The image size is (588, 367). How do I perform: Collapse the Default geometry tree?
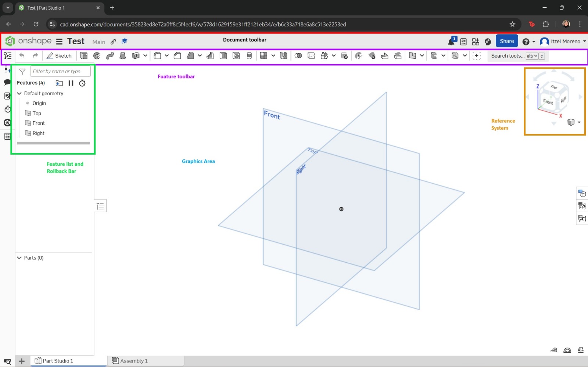[19, 94]
